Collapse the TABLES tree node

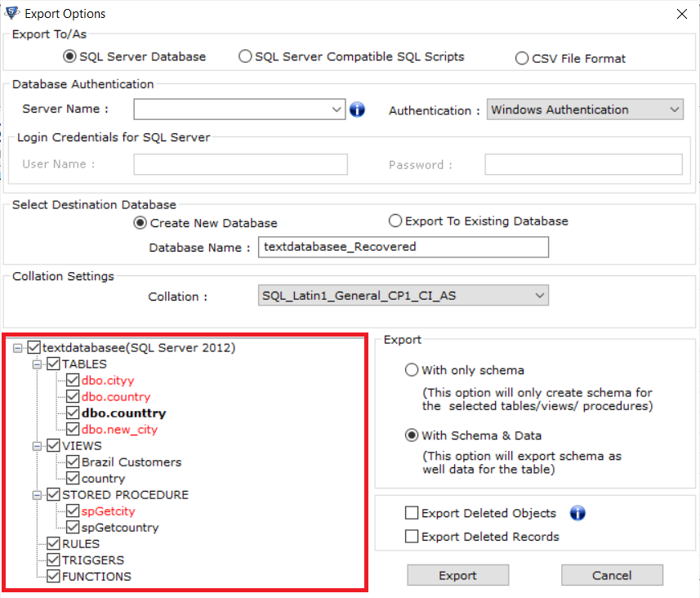point(36,364)
